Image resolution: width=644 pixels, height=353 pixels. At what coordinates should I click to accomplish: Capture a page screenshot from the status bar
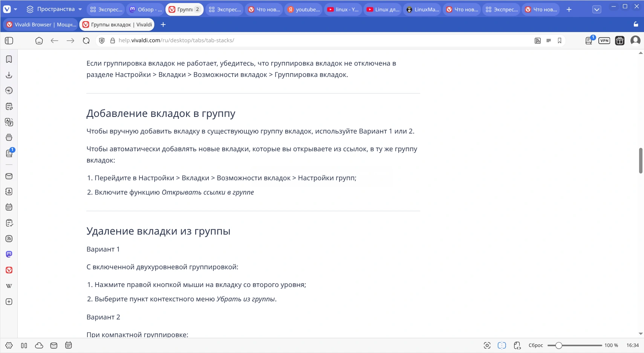(487, 345)
